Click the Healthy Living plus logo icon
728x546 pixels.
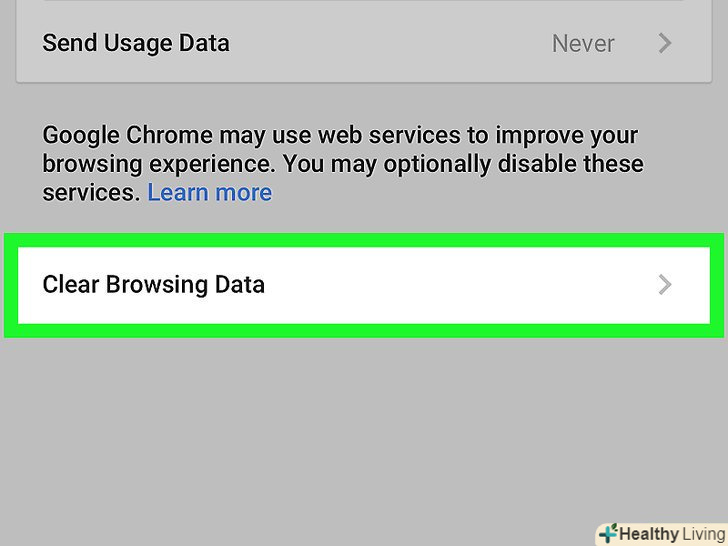coord(608,534)
